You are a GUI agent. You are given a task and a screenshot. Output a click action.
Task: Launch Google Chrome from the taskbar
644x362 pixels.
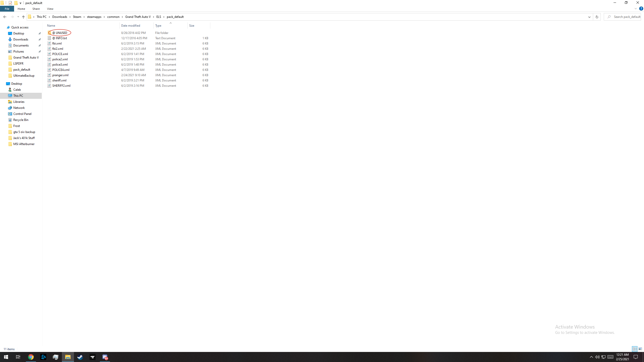(x=31, y=357)
